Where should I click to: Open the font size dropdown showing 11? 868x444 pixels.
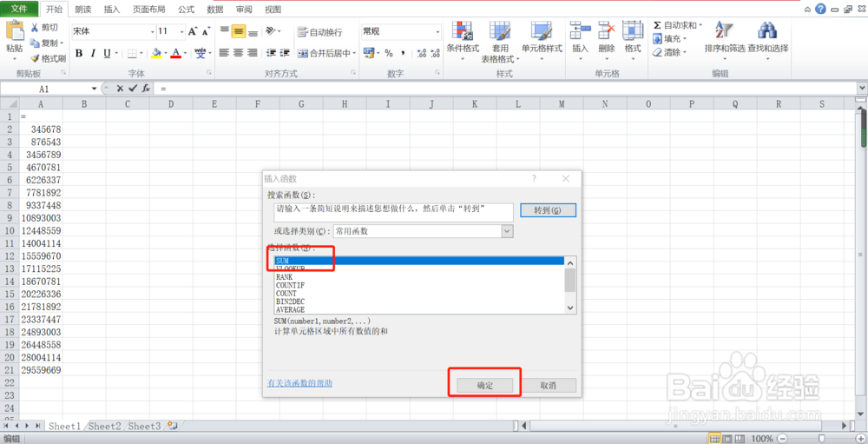(181, 31)
